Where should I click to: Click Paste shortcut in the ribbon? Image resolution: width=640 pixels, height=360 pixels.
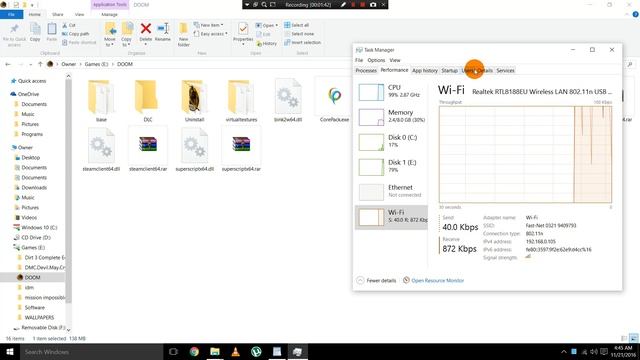[x=79, y=42]
